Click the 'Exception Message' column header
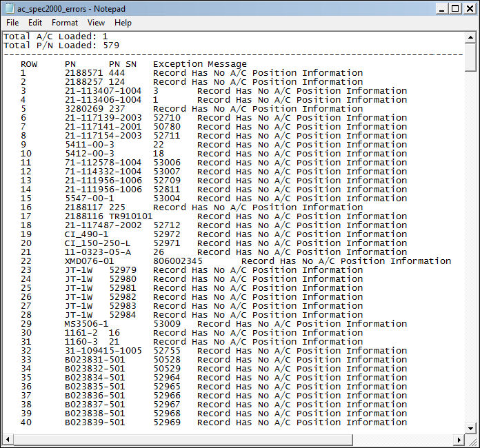The height and width of the screenshot is (448, 480). tap(199, 64)
